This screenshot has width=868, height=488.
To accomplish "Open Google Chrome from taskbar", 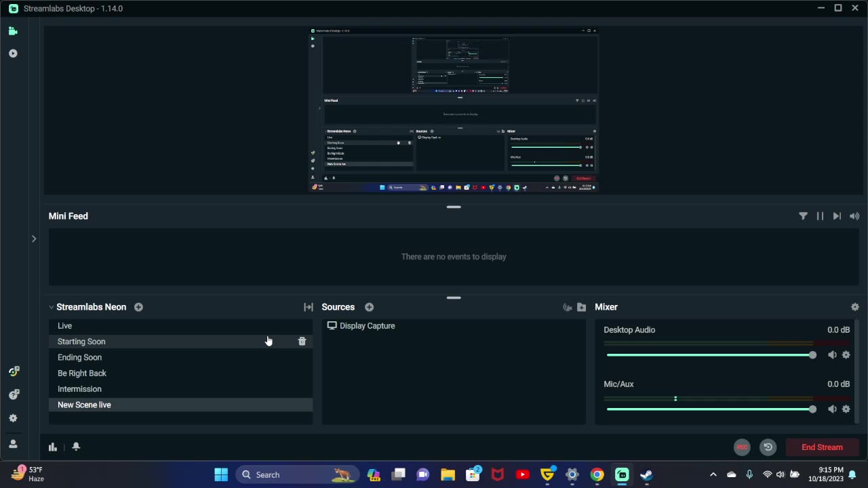I will (x=597, y=474).
